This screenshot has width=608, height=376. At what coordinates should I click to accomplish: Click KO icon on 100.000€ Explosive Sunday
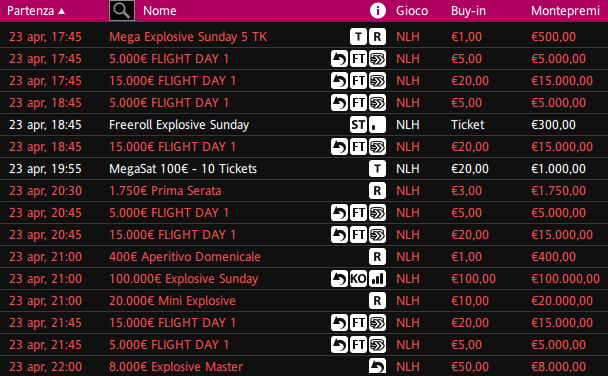click(358, 279)
